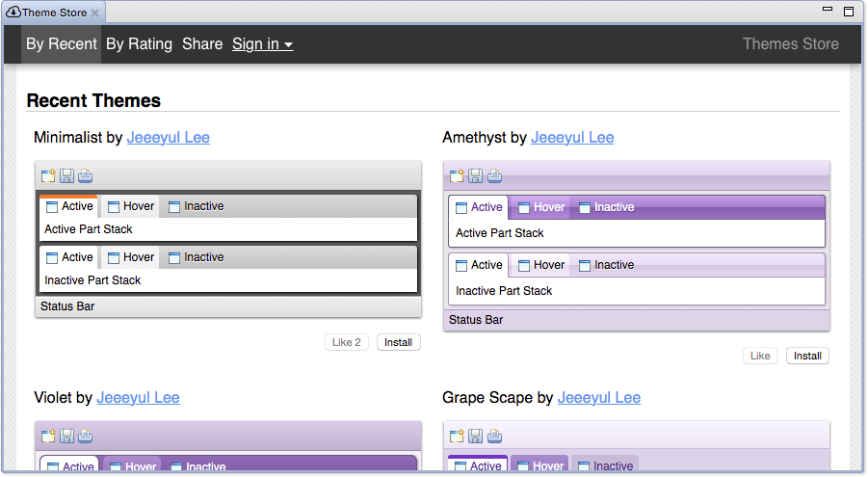Click the save icon in Minimalist preview

(x=66, y=175)
